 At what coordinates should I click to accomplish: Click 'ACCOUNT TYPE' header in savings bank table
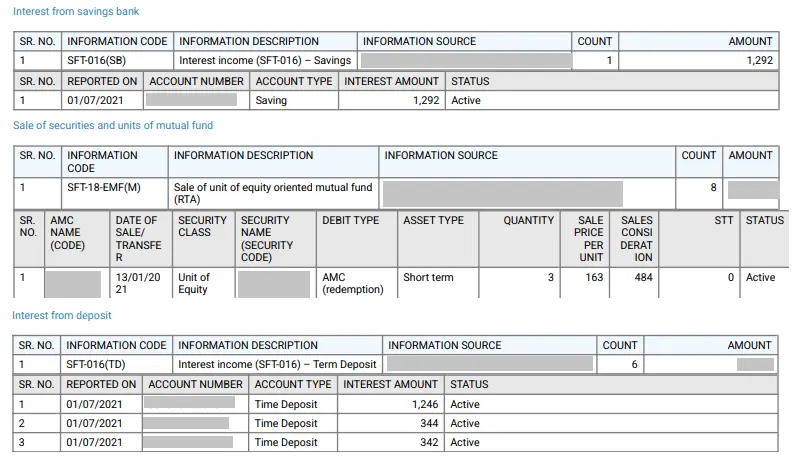pyautogui.click(x=294, y=81)
